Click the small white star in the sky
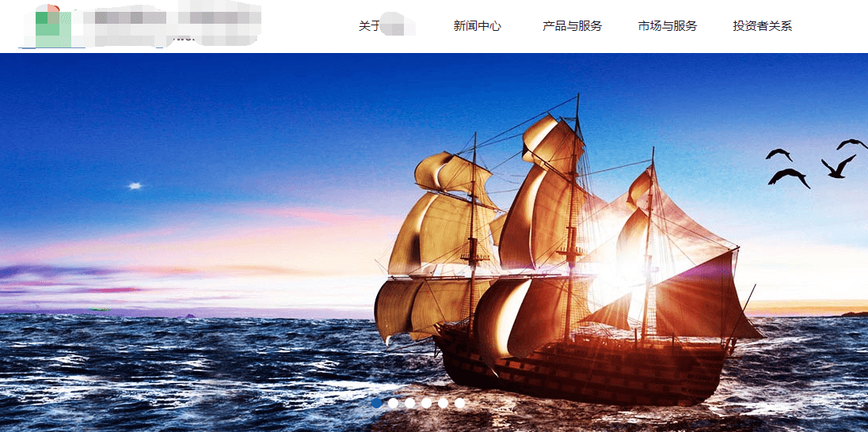Viewport: 868px width, 432px height. click(x=135, y=186)
